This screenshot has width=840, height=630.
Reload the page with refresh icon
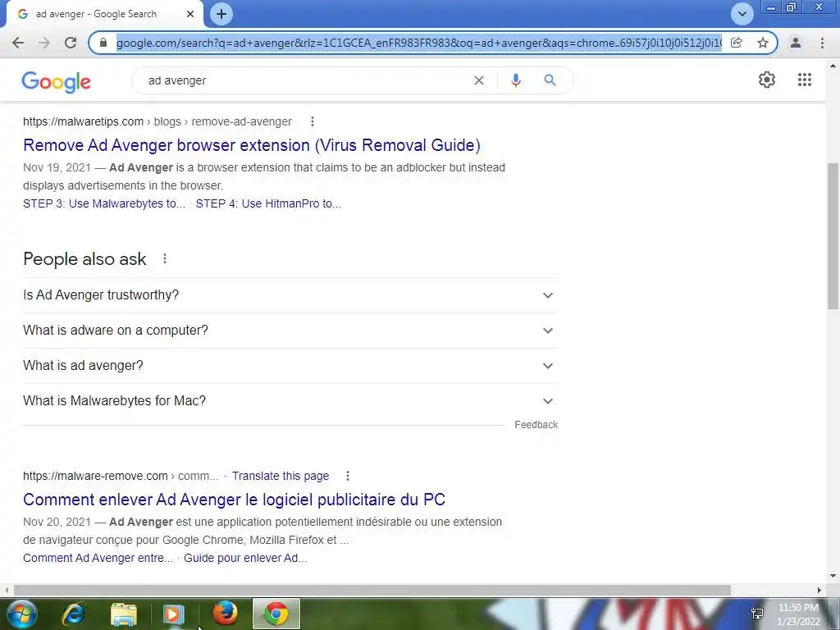point(71,43)
